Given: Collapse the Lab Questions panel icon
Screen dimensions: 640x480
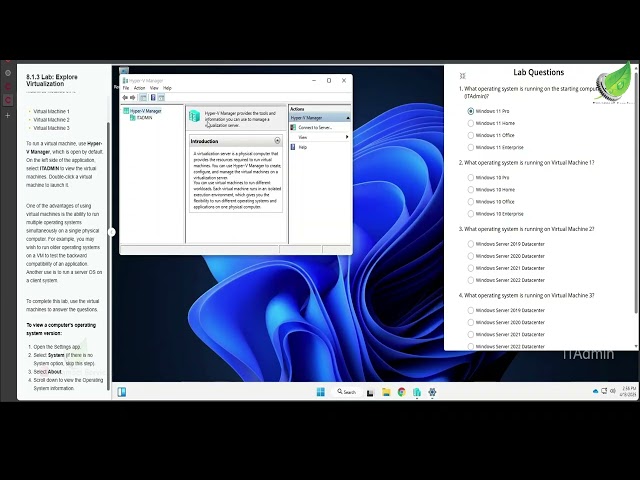Looking at the screenshot, I should click(x=462, y=76).
